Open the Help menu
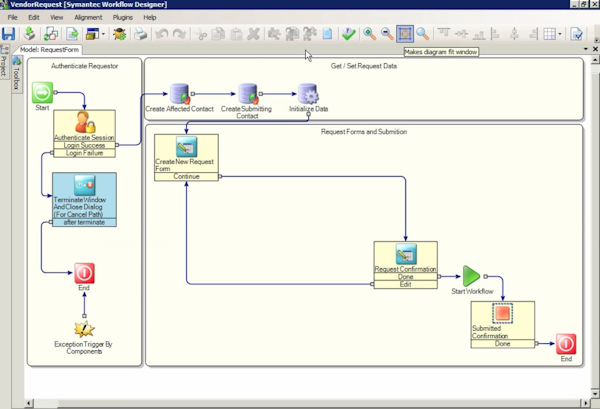The image size is (600, 409). tap(150, 17)
